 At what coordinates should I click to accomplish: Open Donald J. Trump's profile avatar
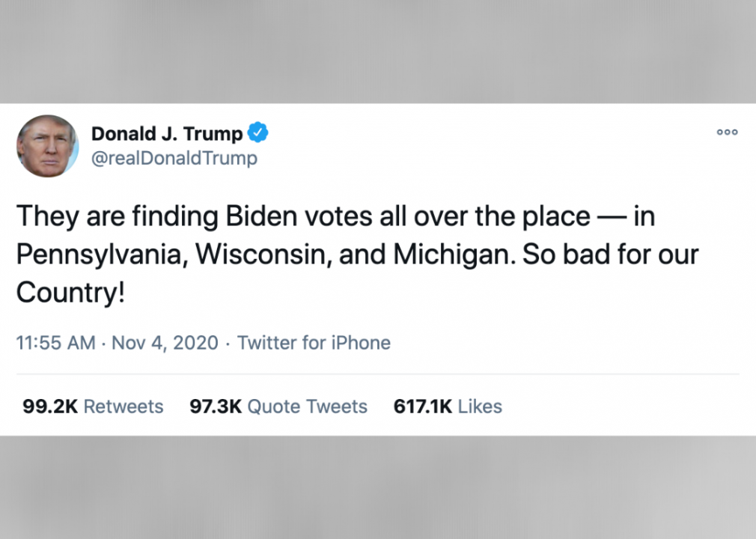(47, 145)
